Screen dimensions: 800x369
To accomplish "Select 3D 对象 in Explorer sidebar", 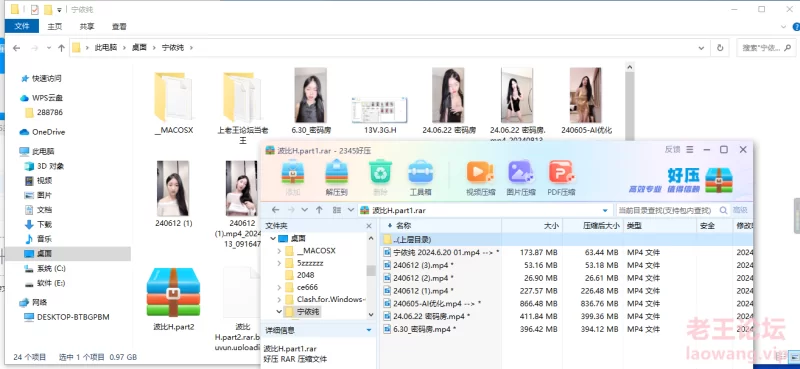I will [44, 166].
